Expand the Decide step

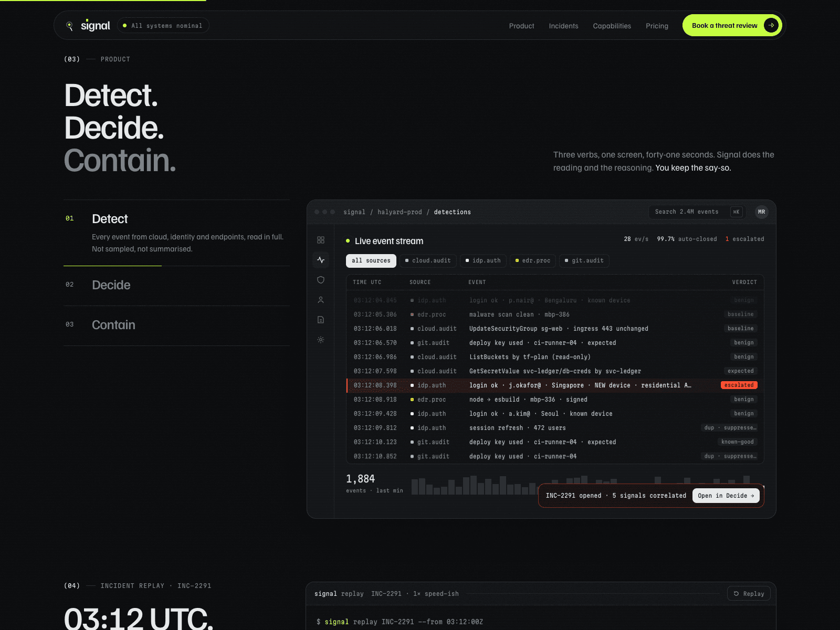click(x=176, y=286)
